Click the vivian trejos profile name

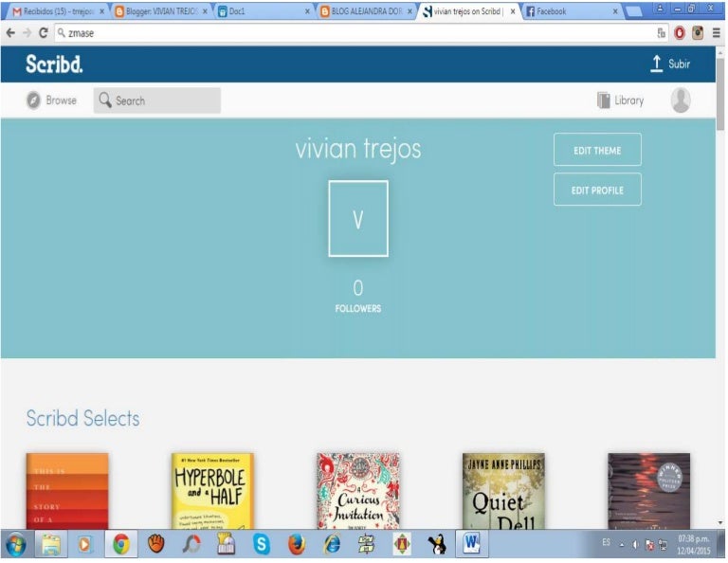(358, 149)
